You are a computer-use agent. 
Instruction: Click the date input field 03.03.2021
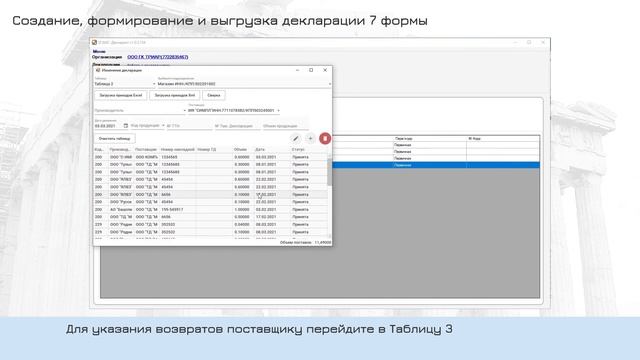coord(108,126)
